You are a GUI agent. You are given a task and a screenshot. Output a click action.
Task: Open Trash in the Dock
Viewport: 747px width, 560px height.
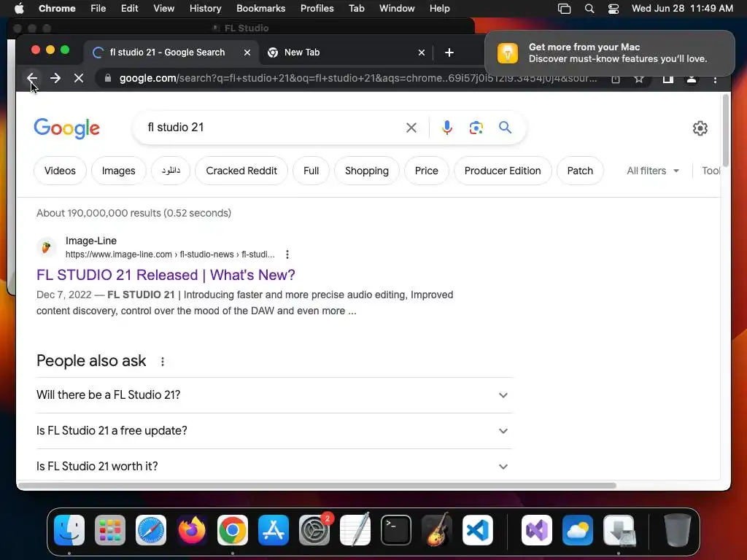click(677, 530)
